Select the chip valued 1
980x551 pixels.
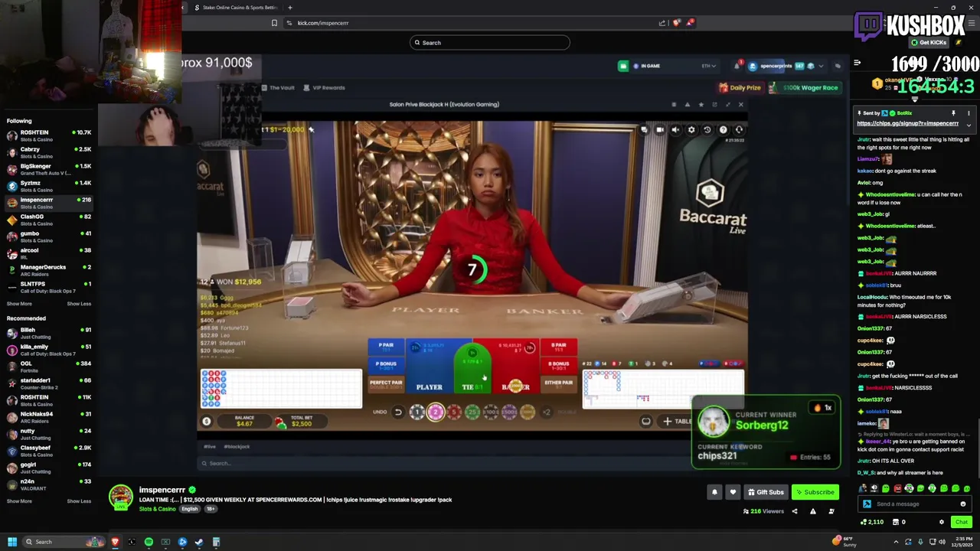[416, 412]
